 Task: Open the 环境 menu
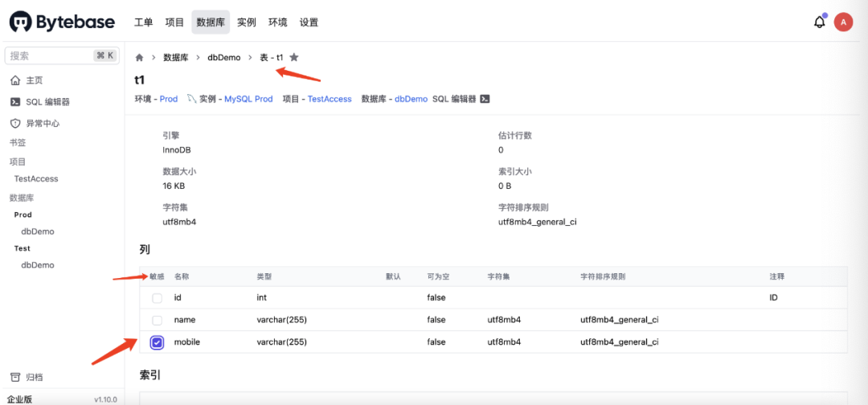point(278,22)
